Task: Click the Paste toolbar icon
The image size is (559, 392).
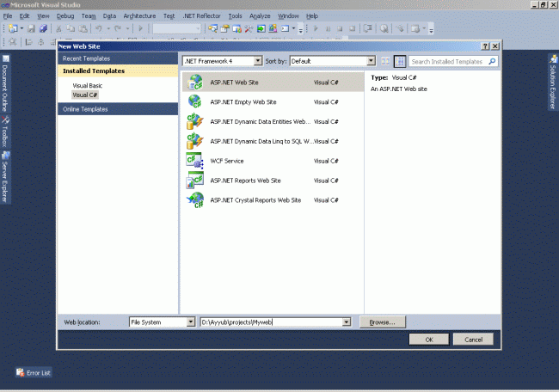Action: point(83,28)
